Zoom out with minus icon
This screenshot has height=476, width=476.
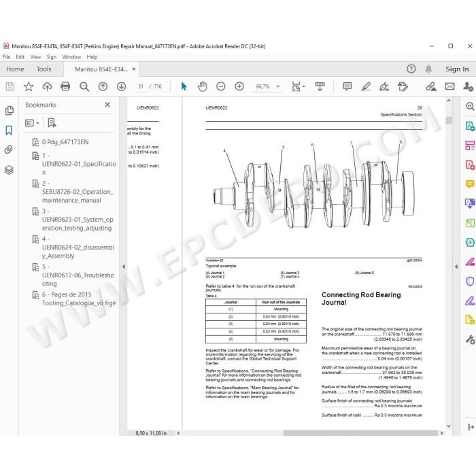click(221, 86)
